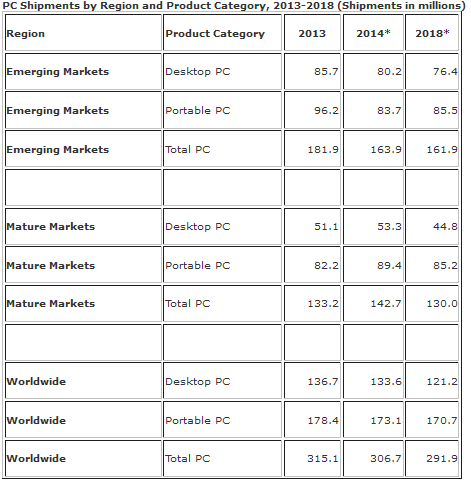Click Worldwide Total PC 2013 value 315.1

(323, 459)
